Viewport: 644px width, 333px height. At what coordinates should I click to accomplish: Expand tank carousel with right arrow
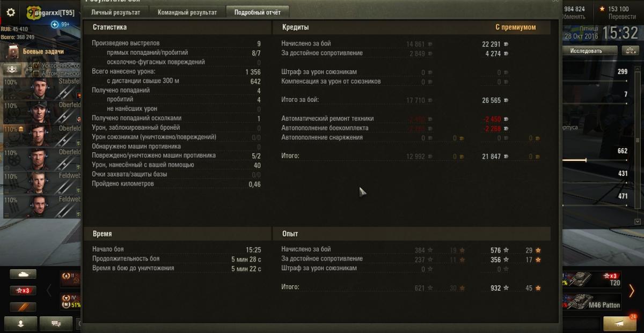click(632, 291)
